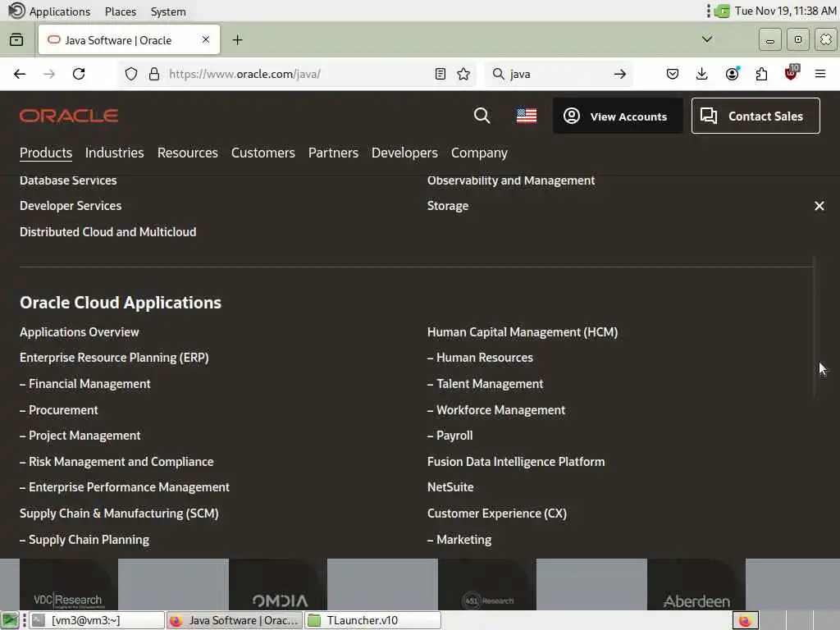Switch to TLauncher.v10 in the taskbar

(x=373, y=620)
